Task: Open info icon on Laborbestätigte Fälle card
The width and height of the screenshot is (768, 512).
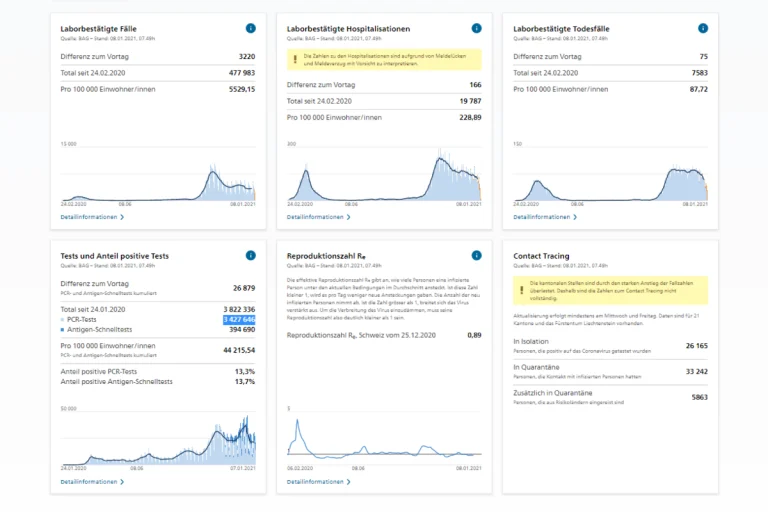Action: [250, 28]
